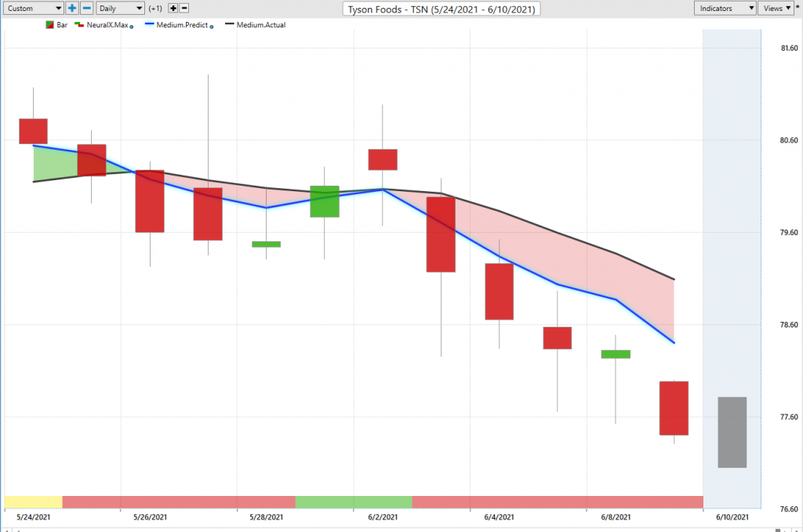
Task: Click the 6/10/2021 date axis label
Action: [732, 517]
